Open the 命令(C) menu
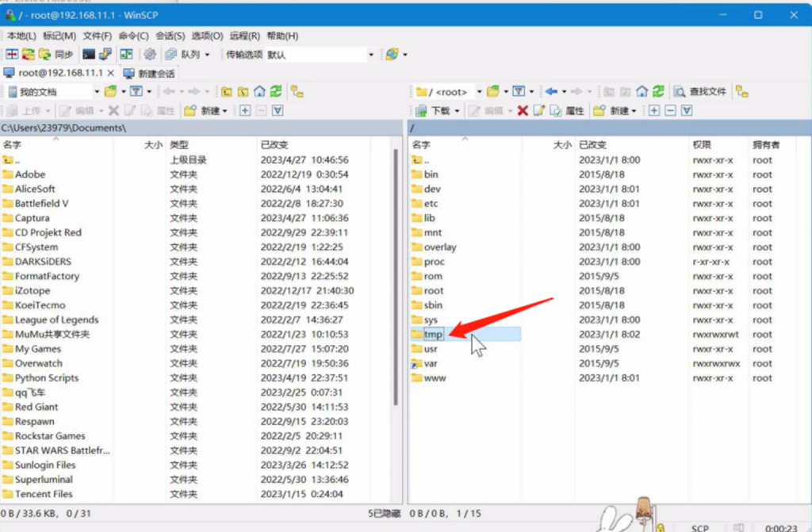The image size is (812, 532). point(133,36)
